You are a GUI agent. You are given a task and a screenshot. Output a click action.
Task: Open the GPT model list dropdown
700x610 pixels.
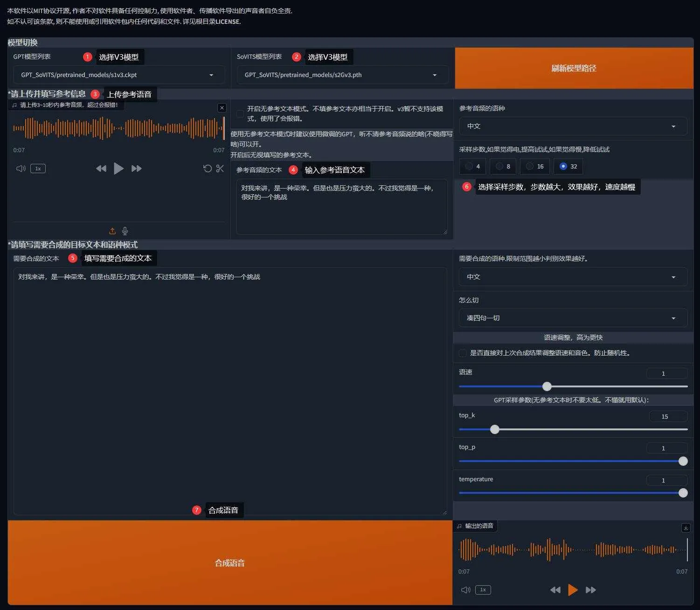(119, 75)
